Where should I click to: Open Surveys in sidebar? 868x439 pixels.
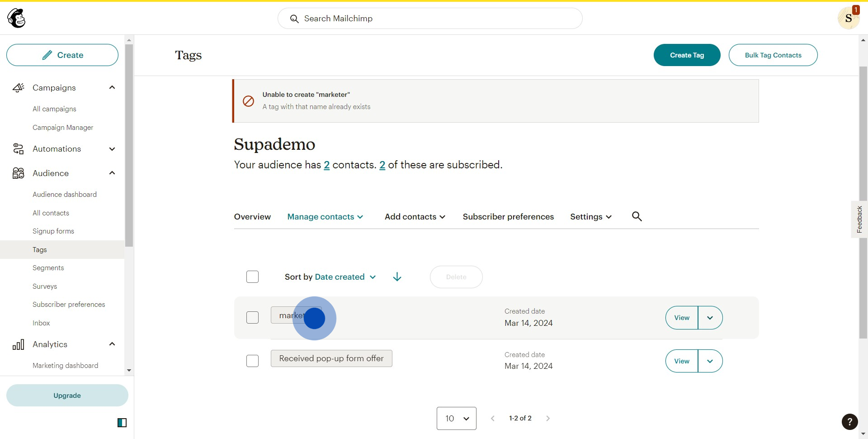pos(45,286)
